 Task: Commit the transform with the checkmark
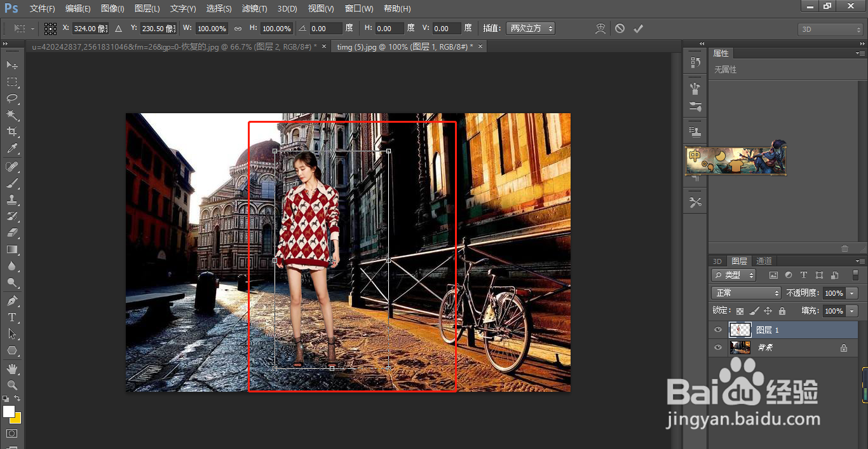pyautogui.click(x=639, y=29)
